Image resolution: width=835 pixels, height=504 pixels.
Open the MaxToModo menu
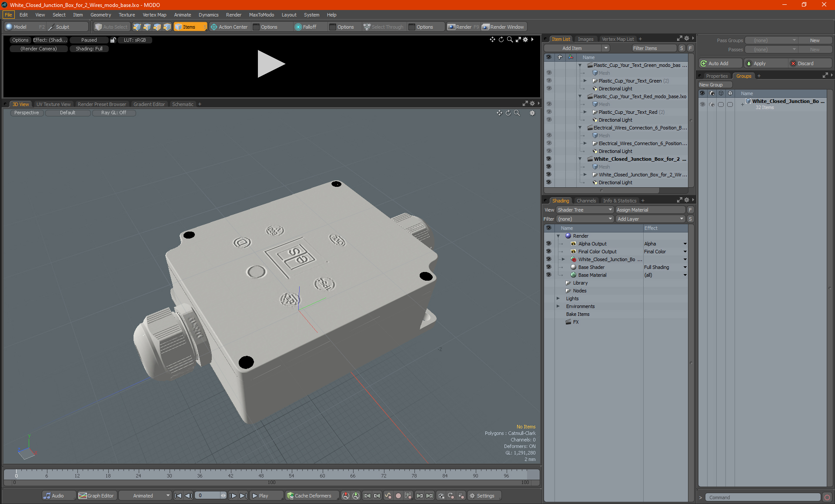point(261,15)
